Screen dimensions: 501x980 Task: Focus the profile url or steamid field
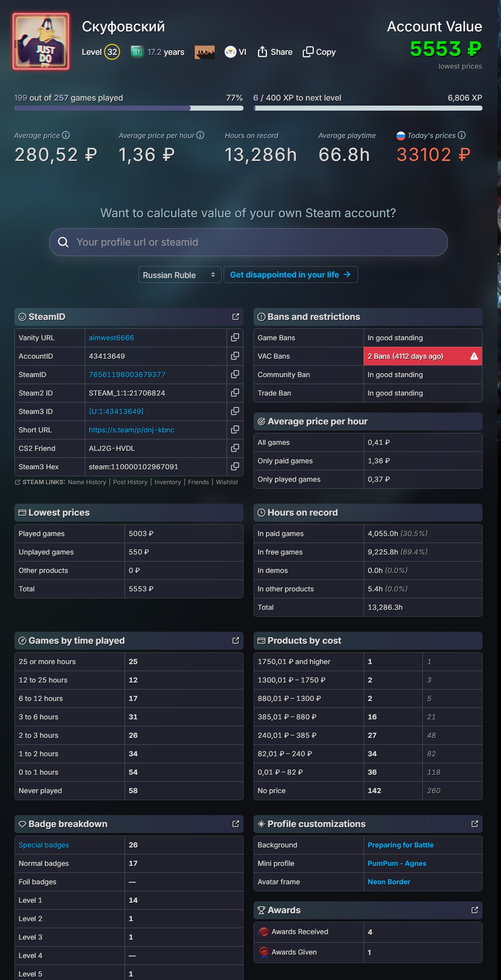[248, 242]
